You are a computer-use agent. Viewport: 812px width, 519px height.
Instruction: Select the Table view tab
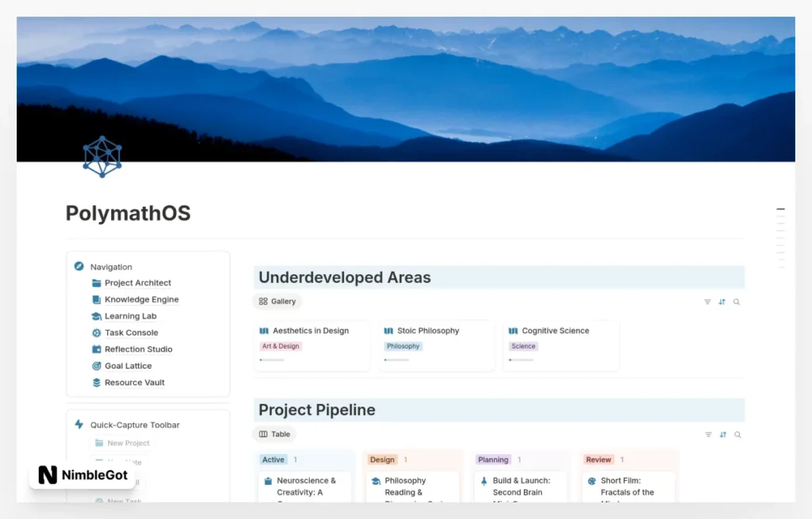pyautogui.click(x=274, y=434)
